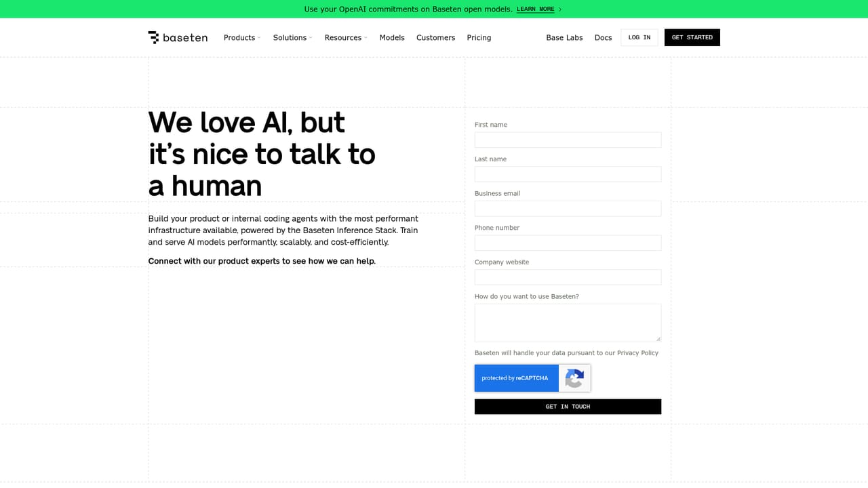Focus the First name field
The width and height of the screenshot is (868, 488).
(x=568, y=140)
